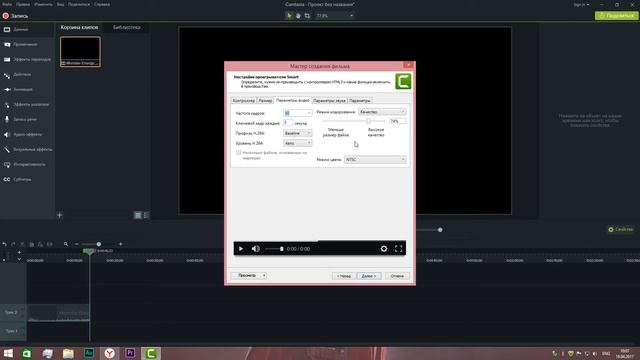Open the color mode NTSC dropdown
Image resolution: width=640 pixels, height=360 pixels.
[375, 160]
